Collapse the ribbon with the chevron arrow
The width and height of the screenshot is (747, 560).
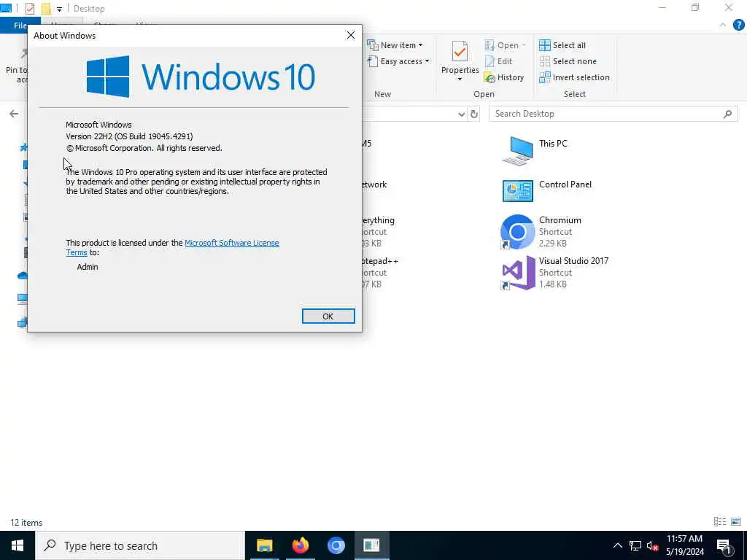pyautogui.click(x=723, y=26)
